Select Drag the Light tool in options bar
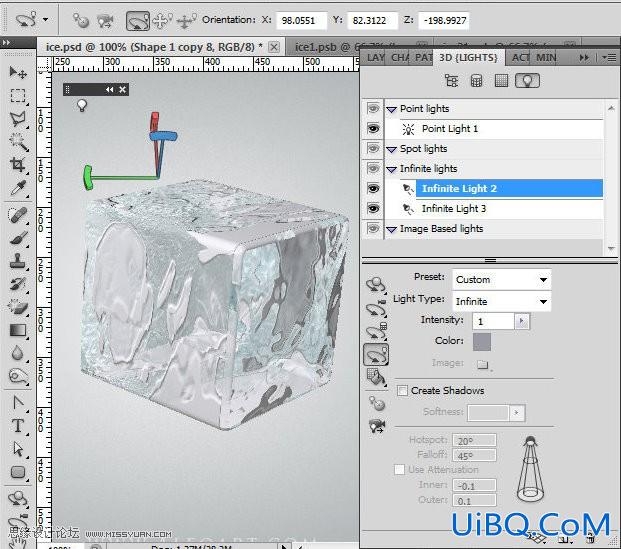Screen dimensions: 621x549 pos(162,21)
